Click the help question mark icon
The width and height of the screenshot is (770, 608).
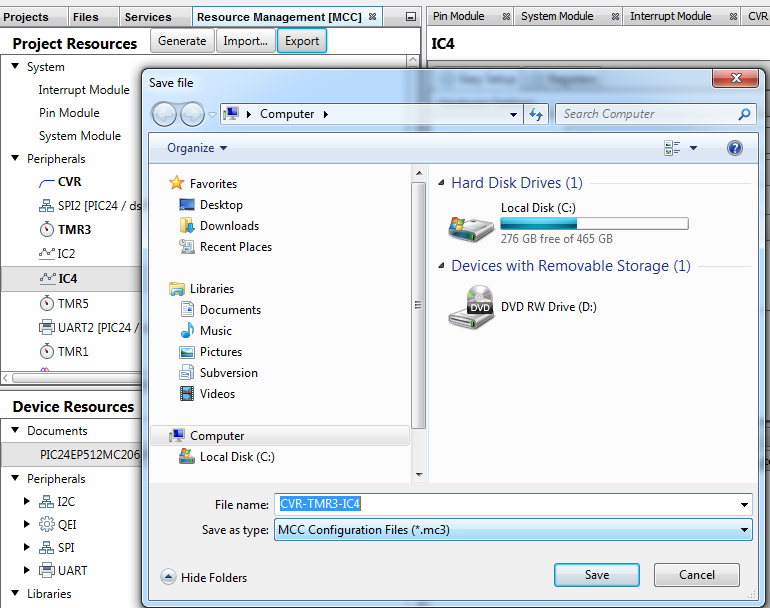click(735, 148)
